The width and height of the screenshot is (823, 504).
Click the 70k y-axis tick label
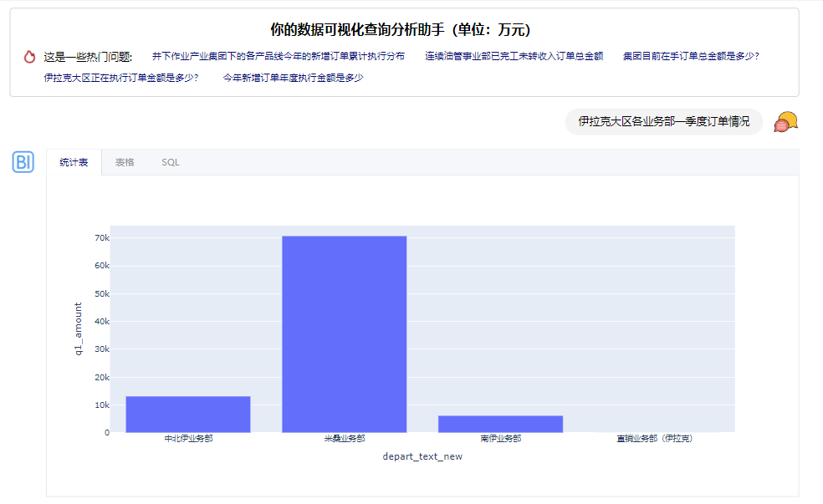tap(102, 238)
